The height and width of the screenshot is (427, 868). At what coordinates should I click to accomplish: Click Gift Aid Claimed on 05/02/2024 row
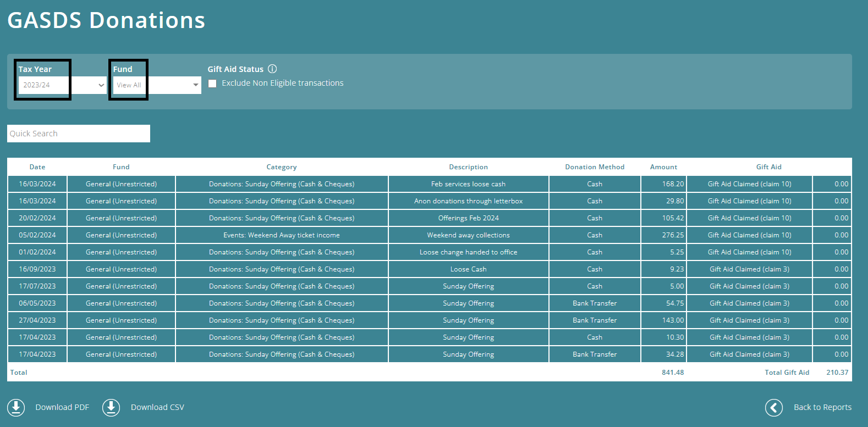pyautogui.click(x=749, y=235)
